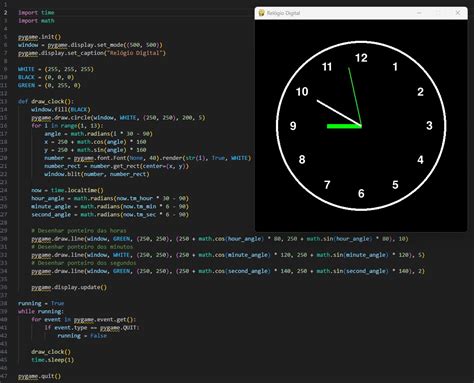
Task: Click number 11 on the clock face
Action: click(327, 67)
